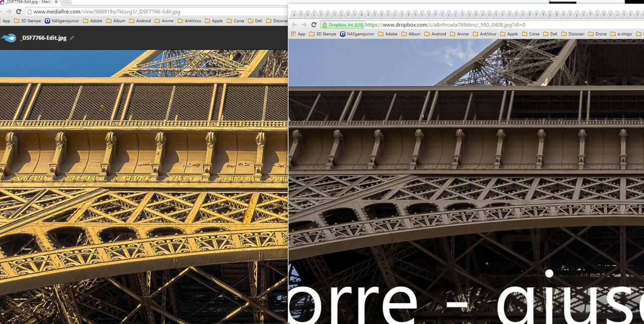Open Dell folder in Dropbox window bookmarks
This screenshot has height=324, width=644.
(x=550, y=34)
